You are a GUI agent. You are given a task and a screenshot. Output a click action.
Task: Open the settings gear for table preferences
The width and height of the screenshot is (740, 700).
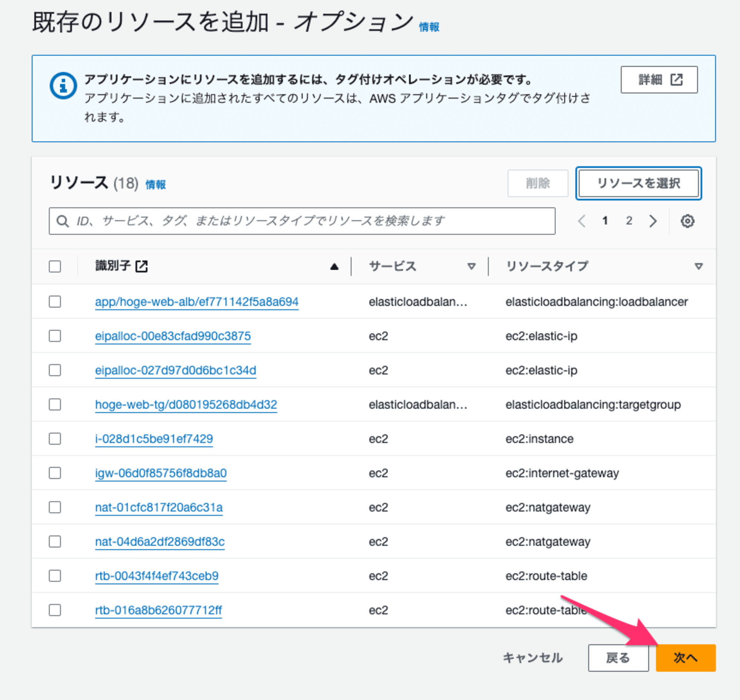coord(687,221)
